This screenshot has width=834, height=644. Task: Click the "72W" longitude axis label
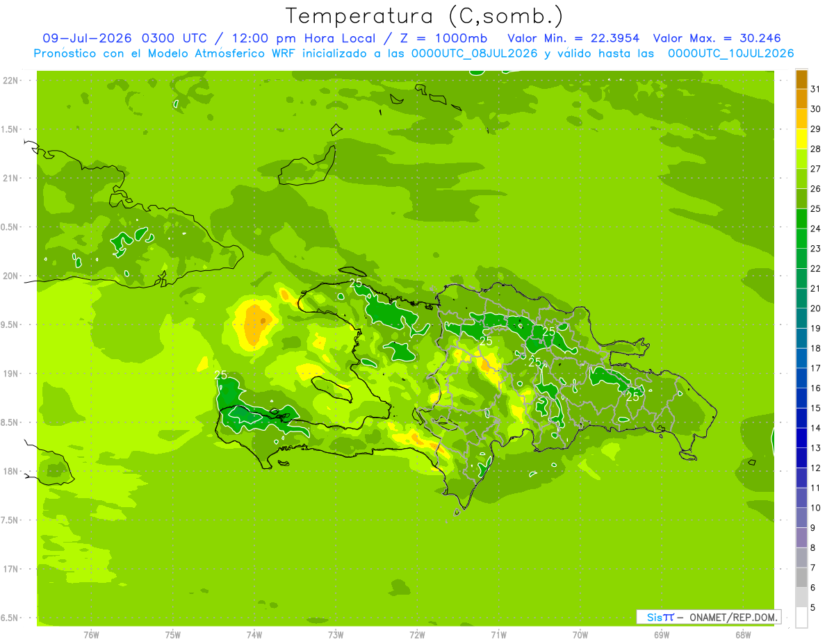point(417,635)
